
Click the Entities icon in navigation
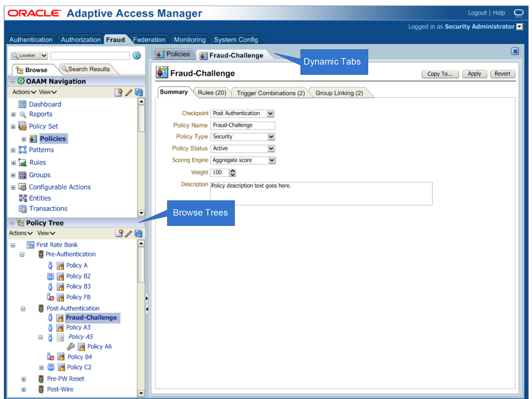(x=23, y=198)
